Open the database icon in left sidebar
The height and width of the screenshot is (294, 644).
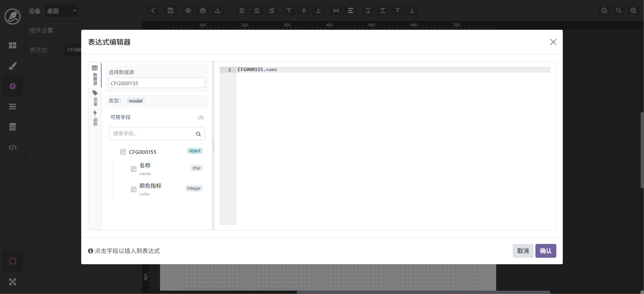13,127
